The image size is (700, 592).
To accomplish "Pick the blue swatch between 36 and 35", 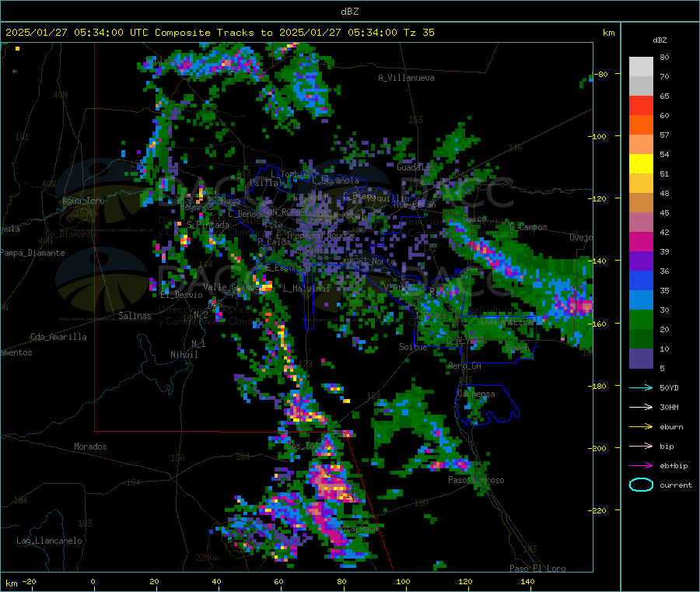I will pyautogui.click(x=641, y=281).
